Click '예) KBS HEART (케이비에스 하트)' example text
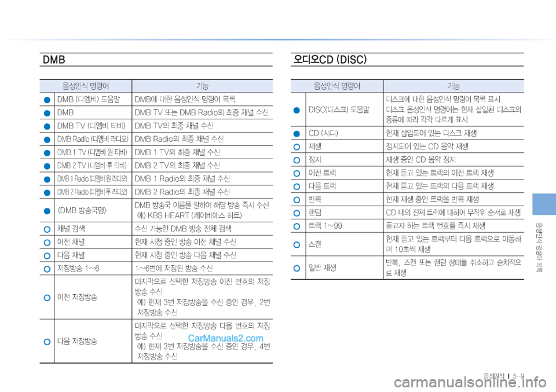This screenshot has height=392, width=556. (x=190, y=215)
